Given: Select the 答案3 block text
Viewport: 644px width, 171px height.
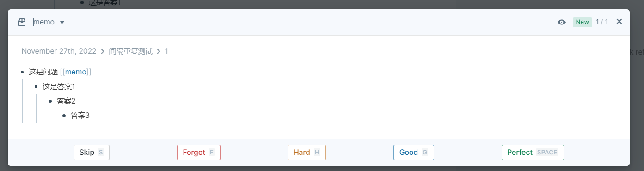Looking at the screenshot, I should pyautogui.click(x=80, y=116).
